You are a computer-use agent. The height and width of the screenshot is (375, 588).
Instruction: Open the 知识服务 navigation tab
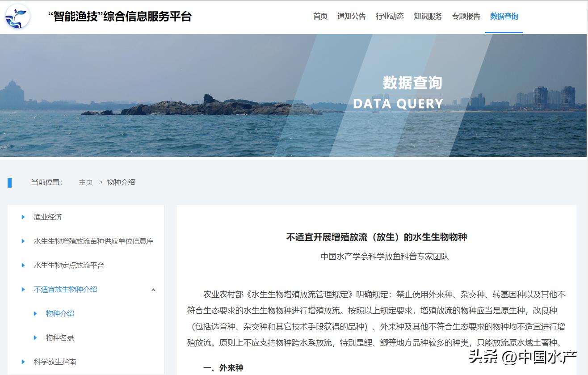click(427, 16)
